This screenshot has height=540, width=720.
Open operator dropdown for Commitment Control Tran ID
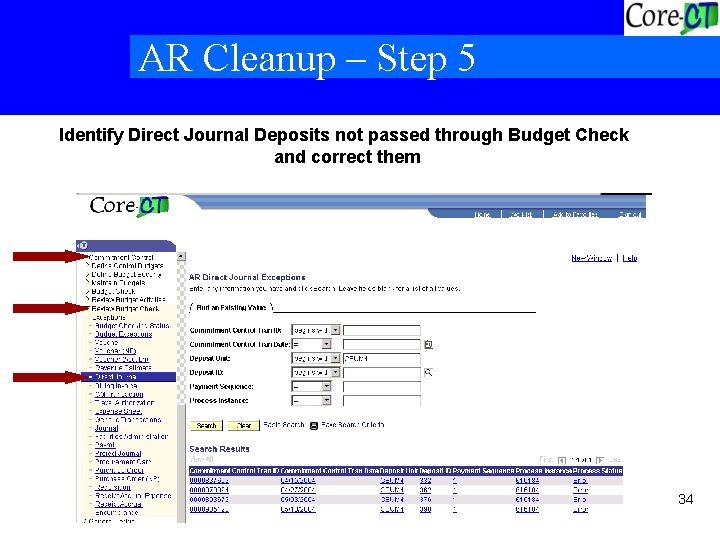(x=336, y=330)
